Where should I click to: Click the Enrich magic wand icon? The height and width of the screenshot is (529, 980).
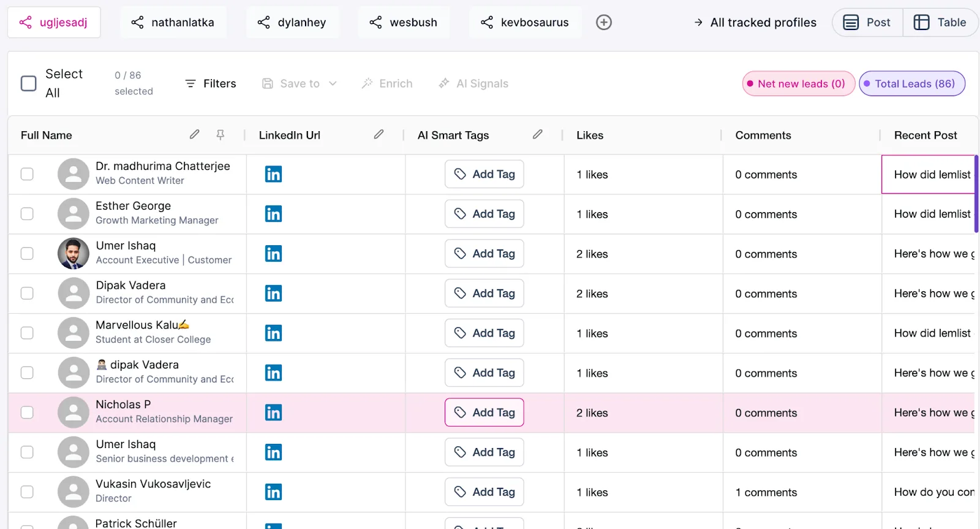click(367, 83)
